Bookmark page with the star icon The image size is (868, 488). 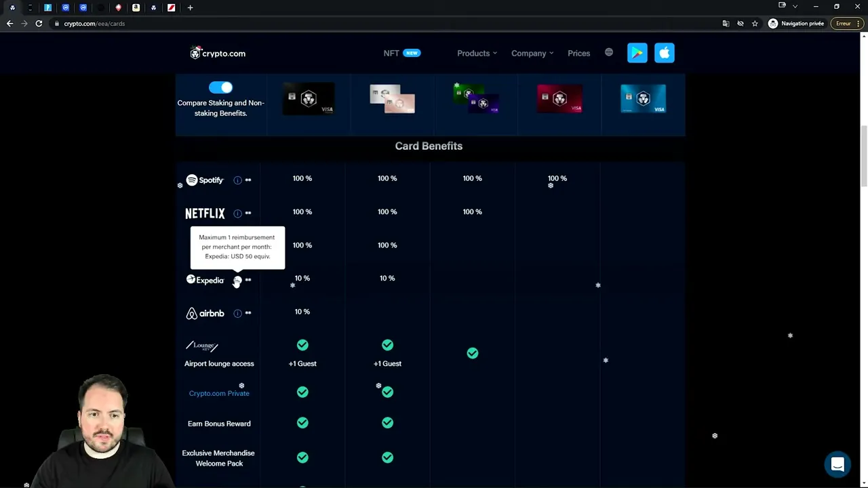pyautogui.click(x=755, y=24)
